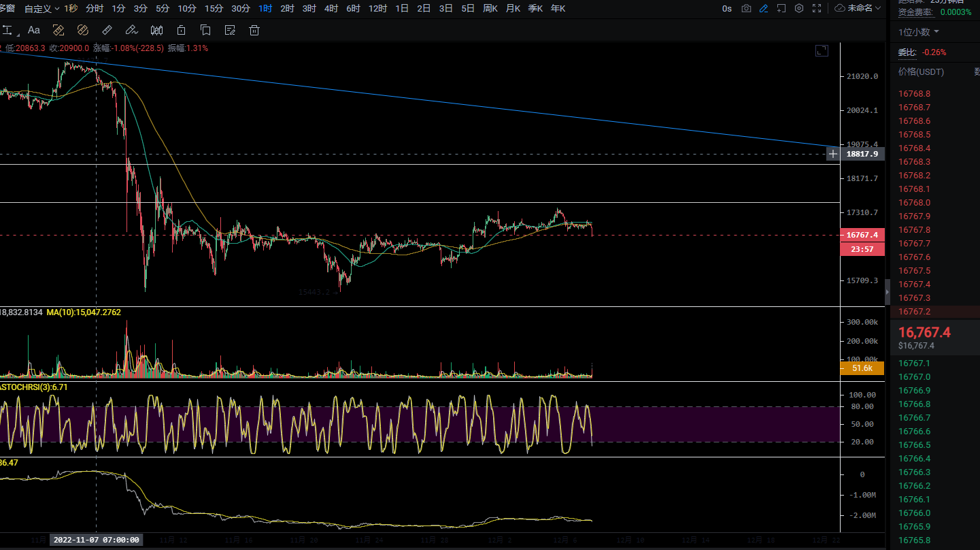Switch to the 4时 timeframe
This screenshot has height=550, width=980.
[331, 9]
